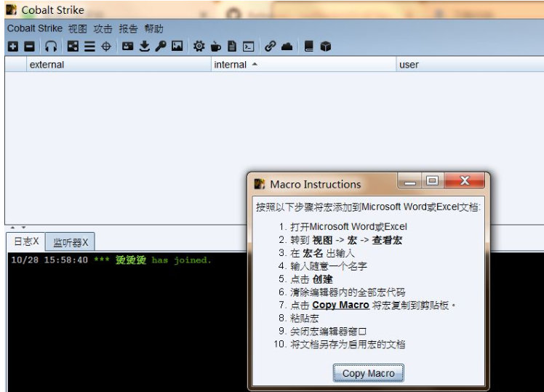Switch to session table view icon
This screenshot has width=544, height=392.
pos(89,46)
